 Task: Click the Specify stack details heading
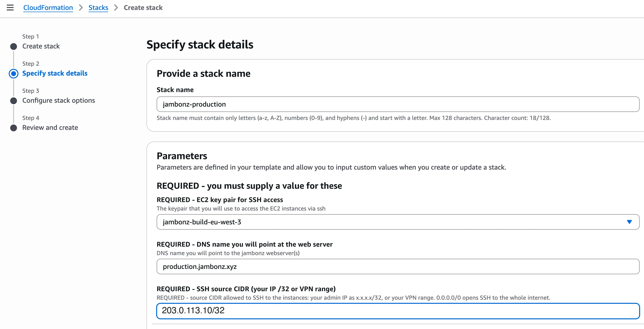click(x=200, y=45)
